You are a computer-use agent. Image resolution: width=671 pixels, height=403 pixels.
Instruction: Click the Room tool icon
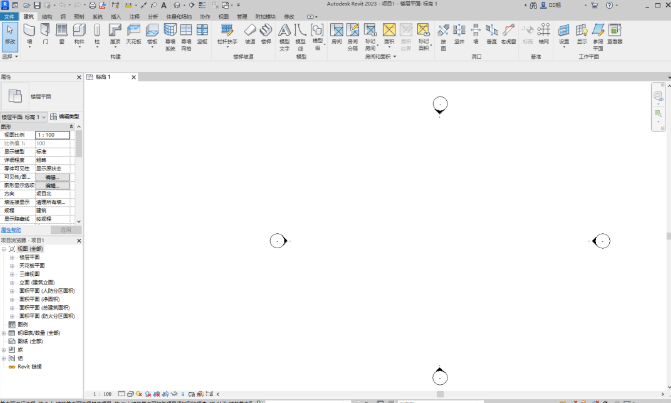point(337,33)
